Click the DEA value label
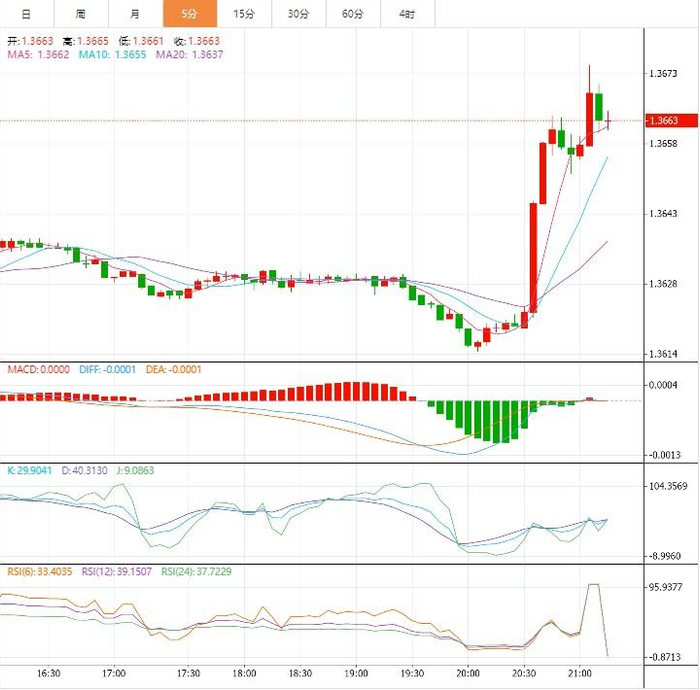Screen dimensions: 700x690 tap(174, 370)
